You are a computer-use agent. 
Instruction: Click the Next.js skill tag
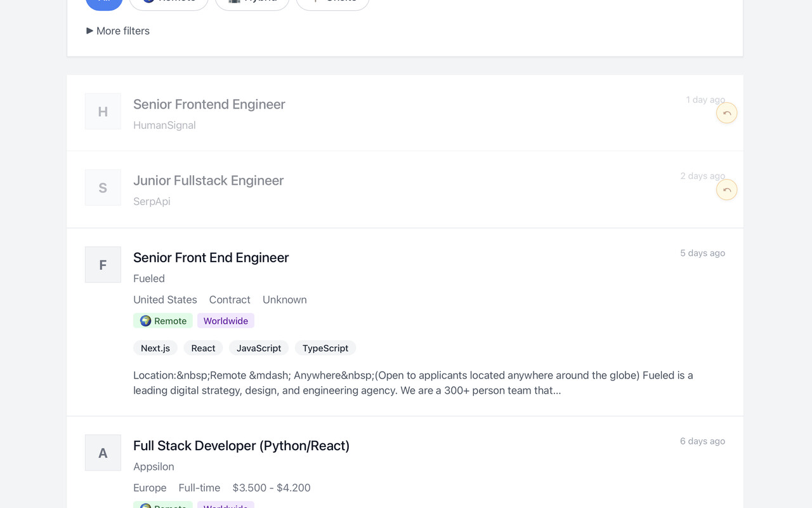[155, 348]
